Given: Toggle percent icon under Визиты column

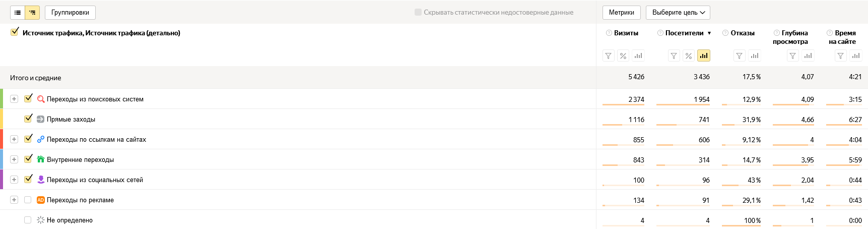Looking at the screenshot, I should [x=623, y=56].
